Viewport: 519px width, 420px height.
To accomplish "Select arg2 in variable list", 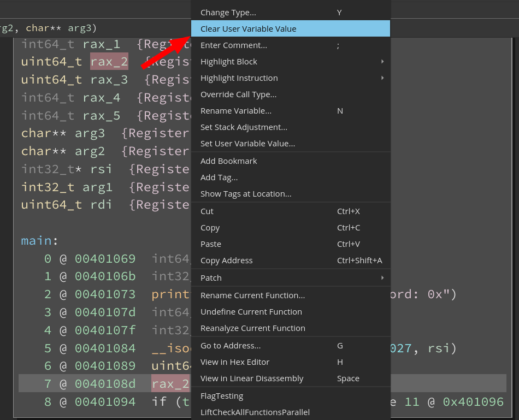I will click(x=90, y=151).
